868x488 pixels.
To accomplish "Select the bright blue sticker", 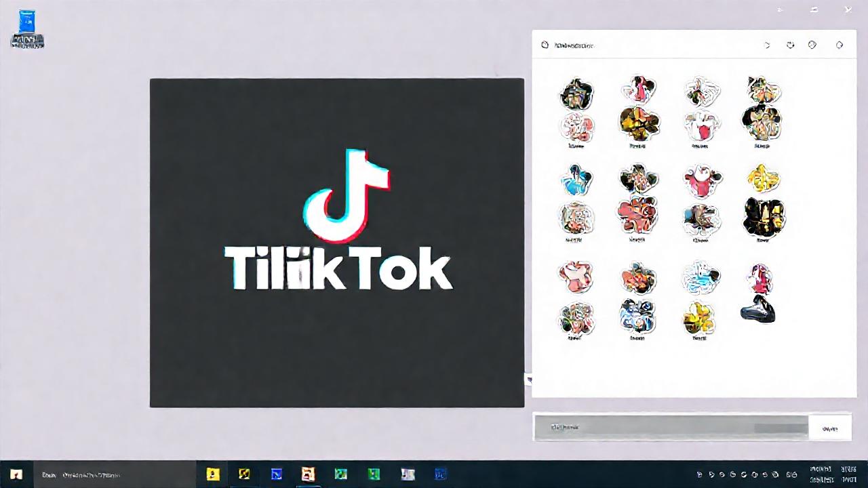I will [576, 181].
